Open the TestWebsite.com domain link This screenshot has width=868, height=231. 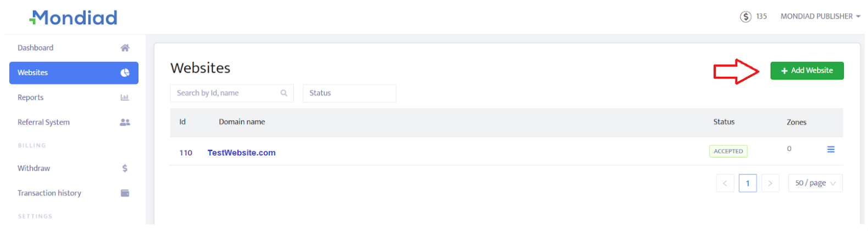pos(242,153)
